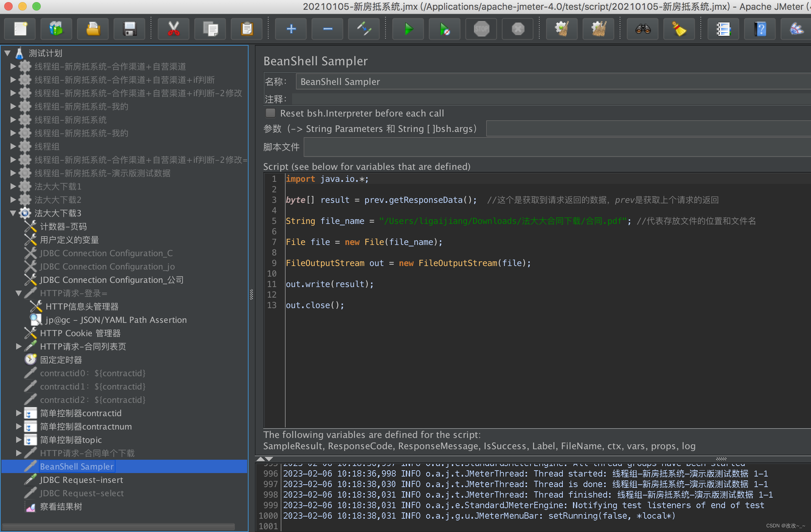
Task: Click the Clear results broom icon
Action: pyautogui.click(x=562, y=29)
